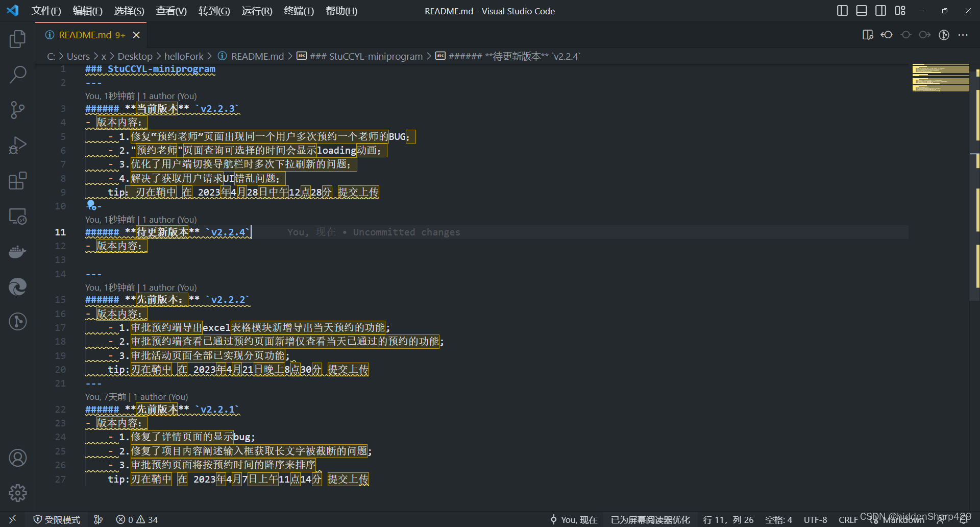
Task: Click the middle revision navigation icon
Action: coord(906,35)
